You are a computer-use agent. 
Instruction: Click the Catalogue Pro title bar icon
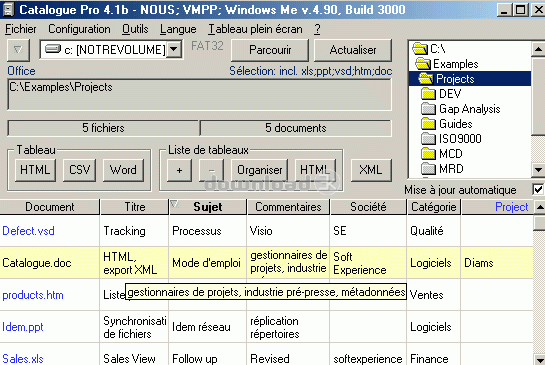pos(8,9)
